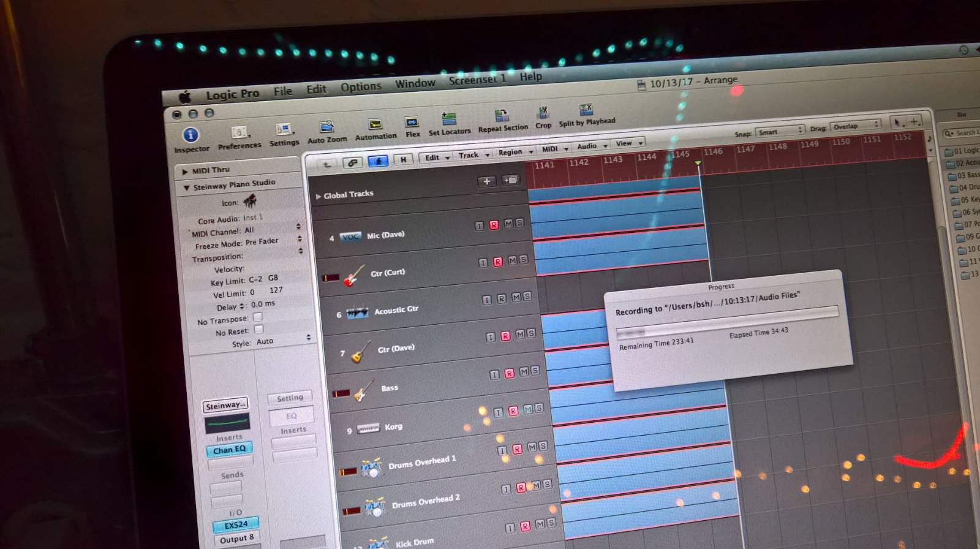Open the Snap mode dropdown
Image resolution: width=980 pixels, height=549 pixels.
[x=780, y=131]
